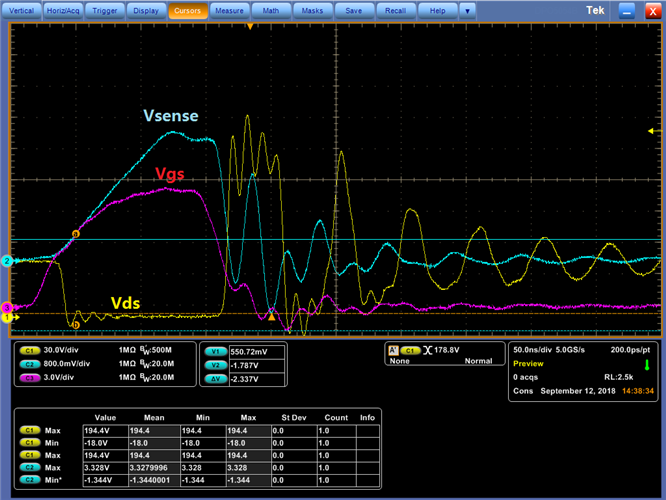Open the Measure menu
Image resolution: width=666 pixels, height=500 pixels.
[230, 10]
